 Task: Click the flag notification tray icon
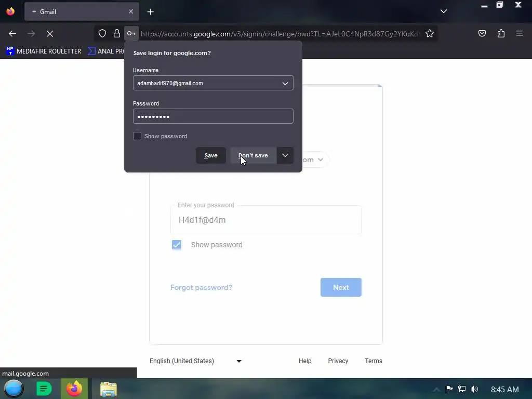449,389
